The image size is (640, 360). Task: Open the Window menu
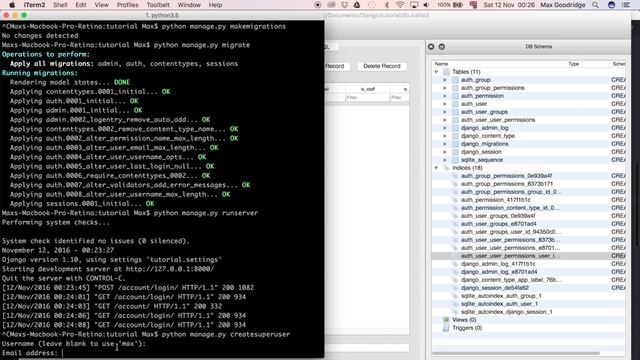[x=189, y=5]
